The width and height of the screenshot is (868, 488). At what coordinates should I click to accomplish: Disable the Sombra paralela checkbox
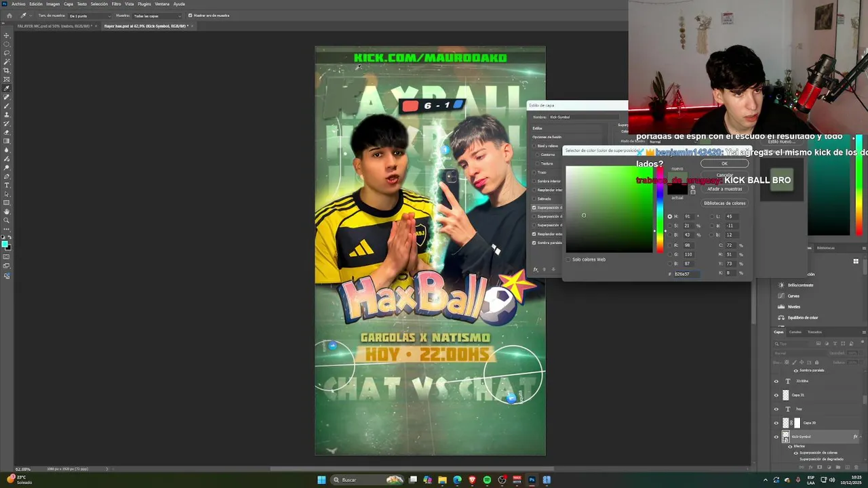click(534, 243)
